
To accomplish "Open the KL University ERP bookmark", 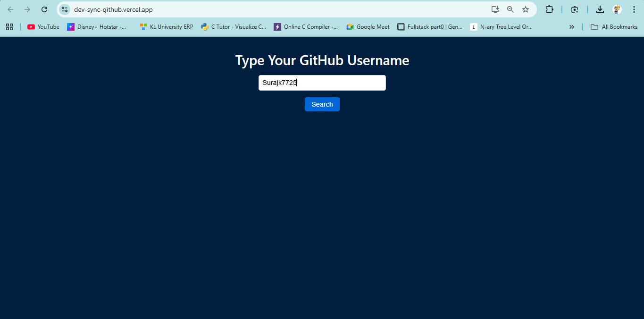I will tap(167, 27).
